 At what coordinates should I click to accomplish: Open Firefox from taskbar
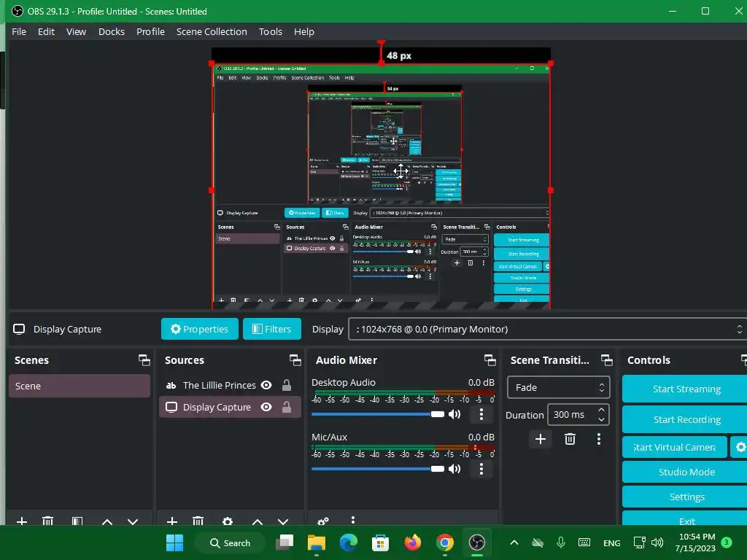pos(413,542)
